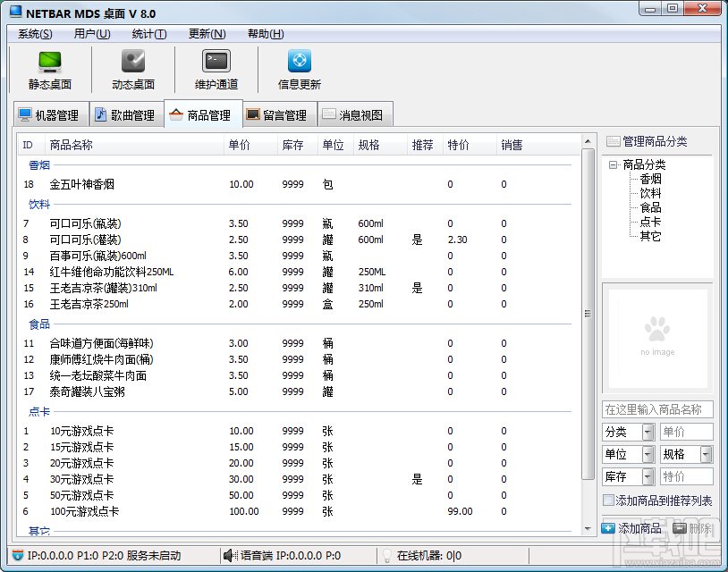This screenshot has width=728, height=572.
Task: Check 添加商品到推荐列表 checkbox
Action: [608, 500]
